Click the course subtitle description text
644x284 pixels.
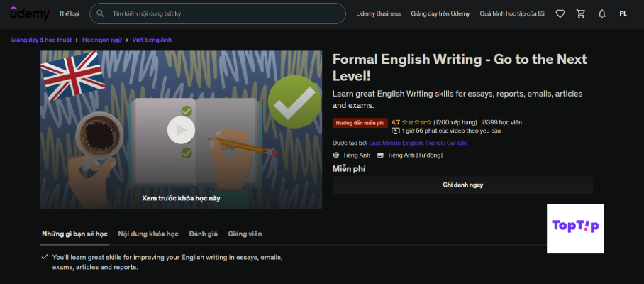click(457, 99)
